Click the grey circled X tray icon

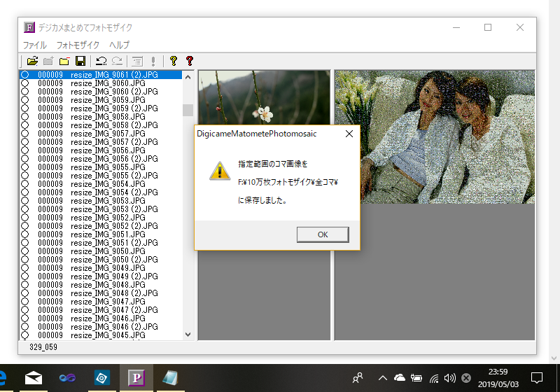tap(466, 378)
